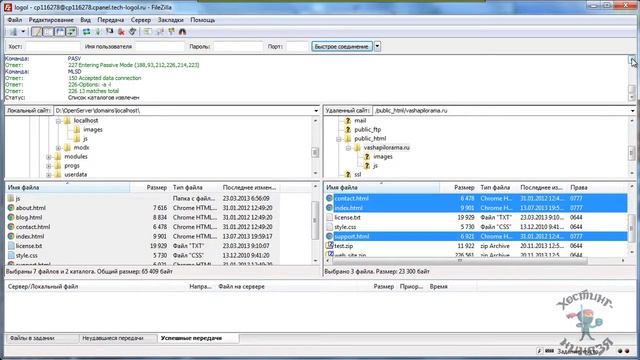Click the local license.txt file icon
The image size is (640, 360).
coord(11,246)
